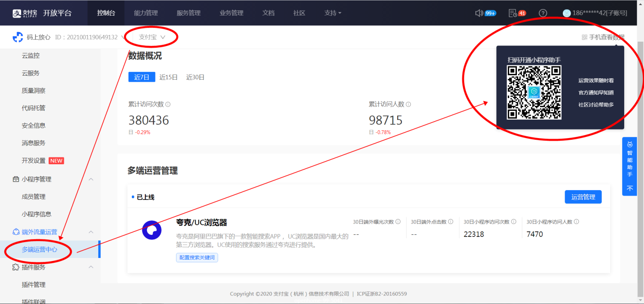
Task: Open the 能力管理 menu
Action: pos(146,13)
